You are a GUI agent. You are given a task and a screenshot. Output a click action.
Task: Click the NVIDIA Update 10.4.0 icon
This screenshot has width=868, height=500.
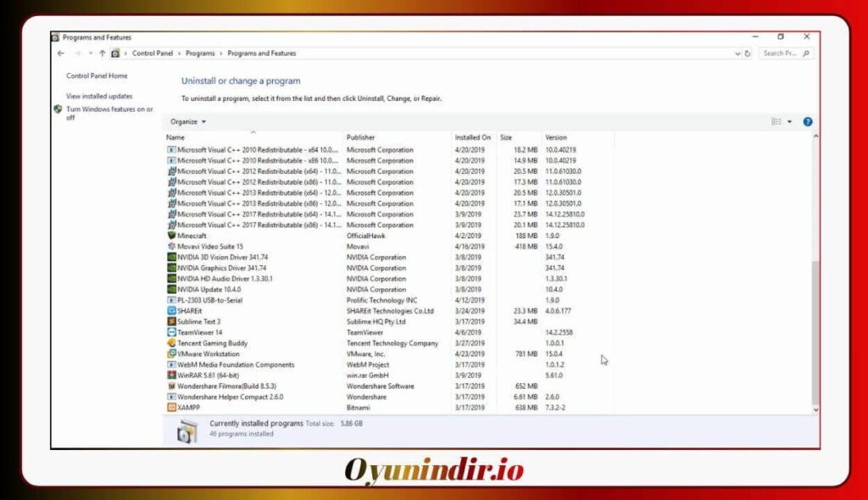point(171,289)
